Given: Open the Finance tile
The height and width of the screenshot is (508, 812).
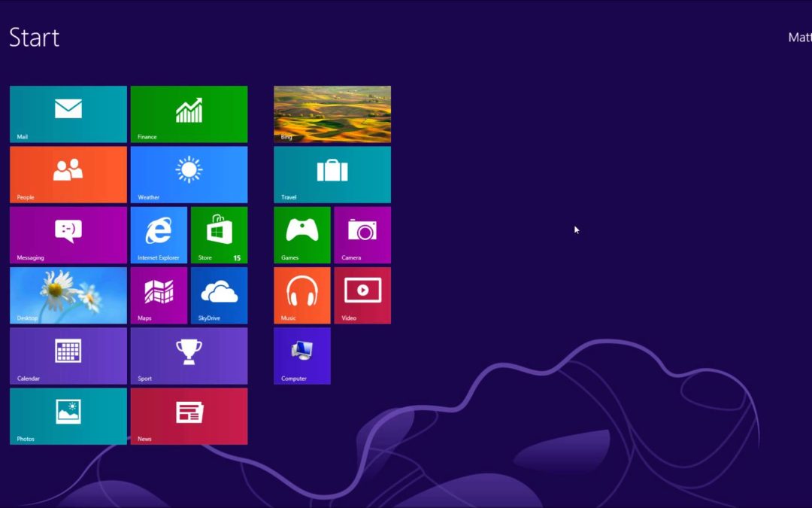Looking at the screenshot, I should coord(189,114).
